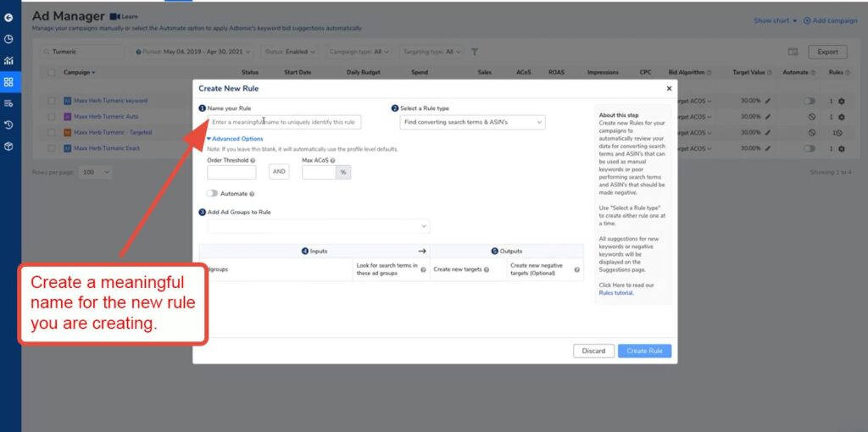Screen dimensions: 868x432
Task: Open the Select a Rule type dropdown
Action: 472,123
